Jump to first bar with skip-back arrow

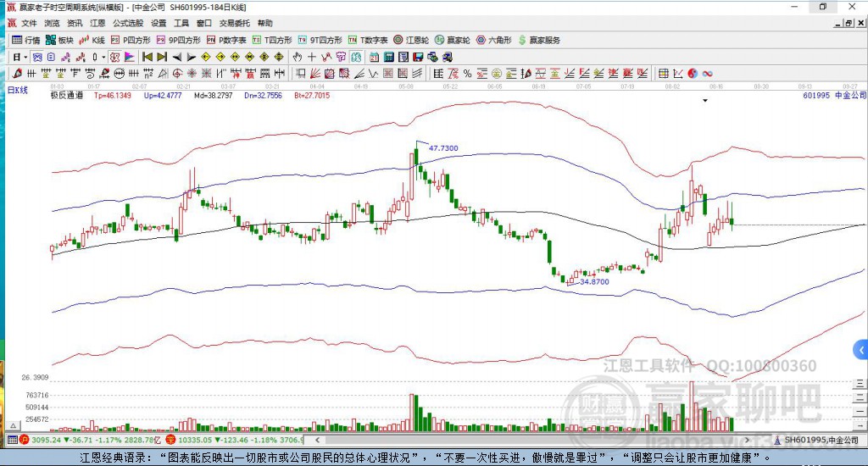click(147, 57)
